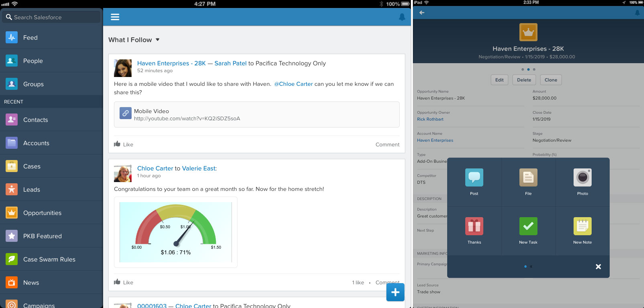Choose the New Note action
This screenshot has height=308, width=644.
(x=582, y=231)
